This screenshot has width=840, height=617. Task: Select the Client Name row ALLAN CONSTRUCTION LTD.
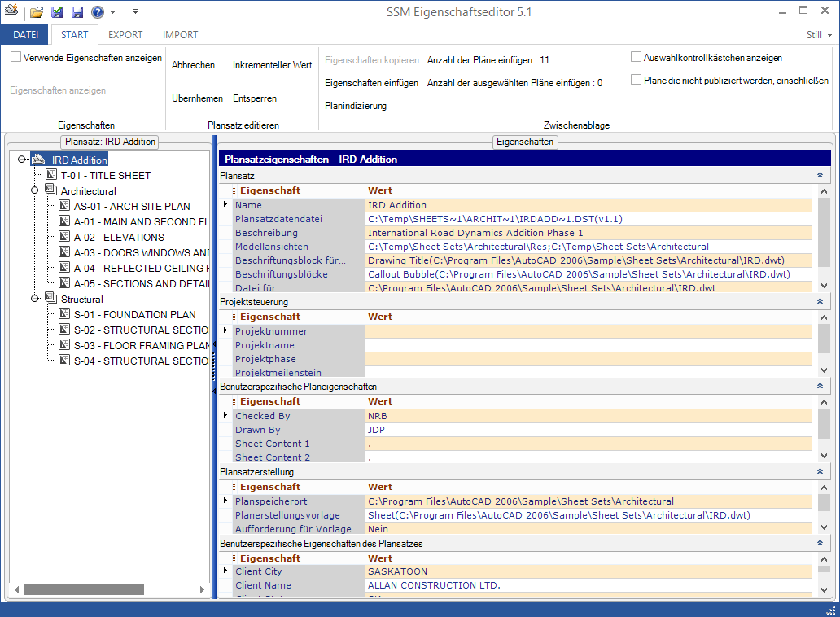point(523,585)
